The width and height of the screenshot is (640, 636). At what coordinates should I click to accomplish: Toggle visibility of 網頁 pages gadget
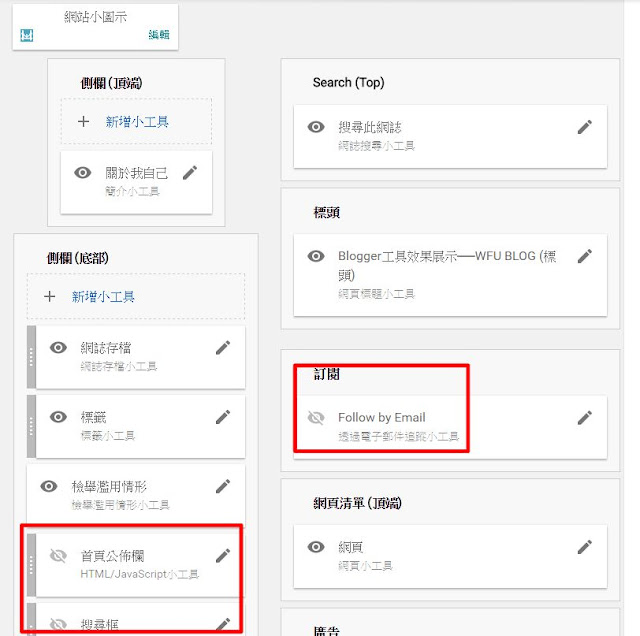pos(316,547)
